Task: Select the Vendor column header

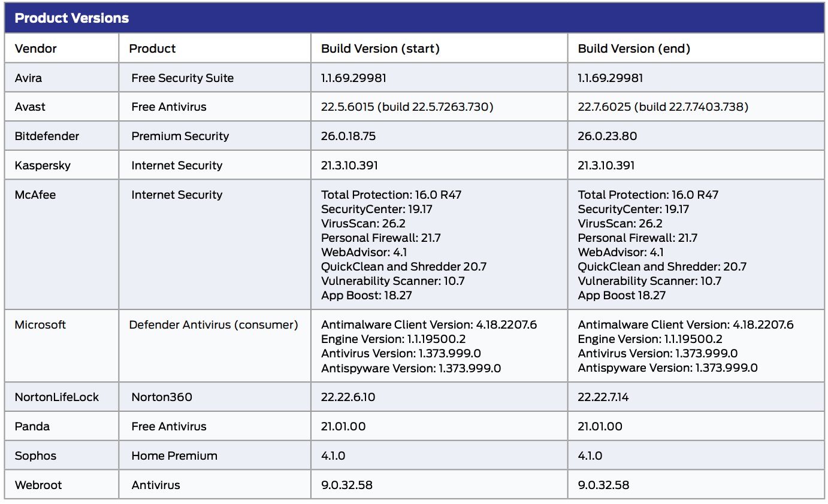Action: tap(36, 48)
